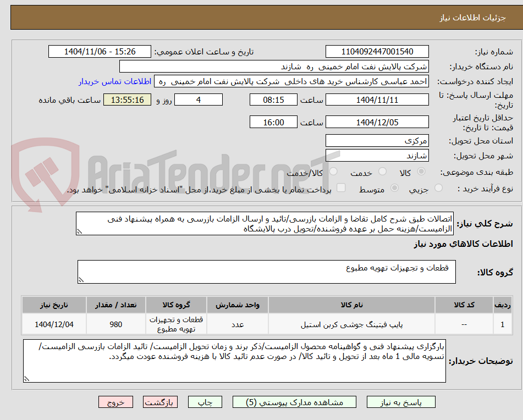
Task: Click the بازگشت back button
Action: coord(160,402)
